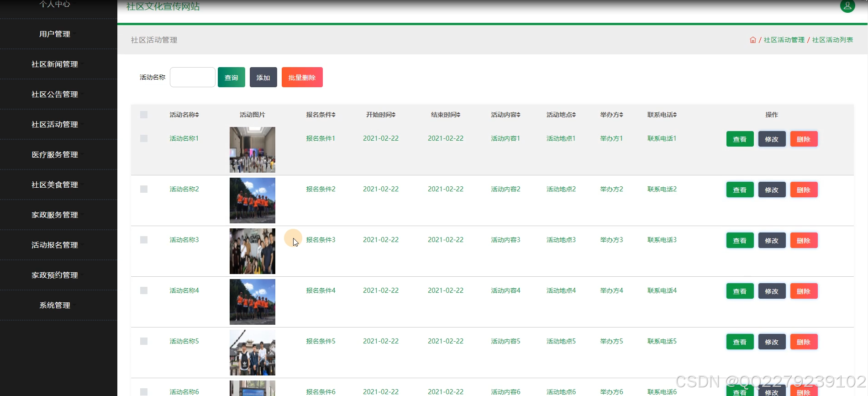Delete 活动名称1 with 删除 button
The image size is (868, 396).
click(804, 139)
